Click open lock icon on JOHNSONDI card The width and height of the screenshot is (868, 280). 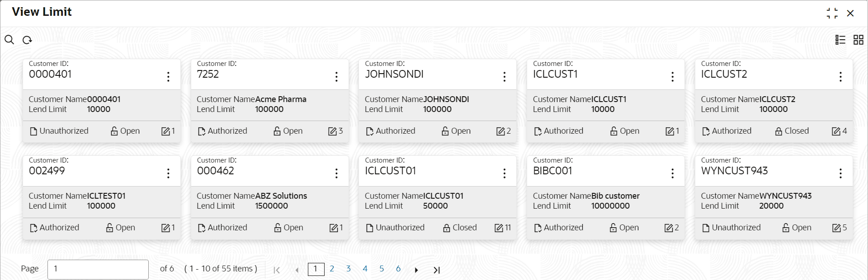tap(445, 131)
